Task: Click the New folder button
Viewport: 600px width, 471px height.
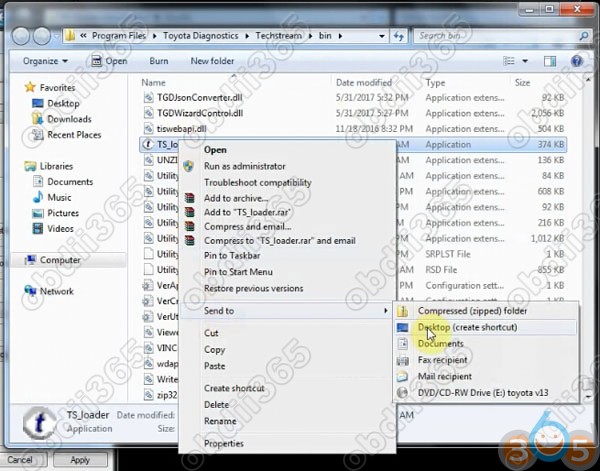Action: point(212,61)
